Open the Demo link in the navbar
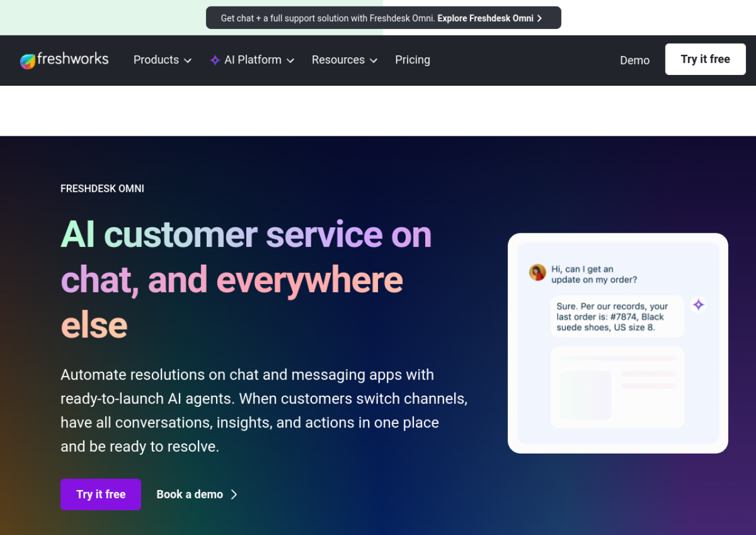Image resolution: width=756 pixels, height=535 pixels. (x=635, y=60)
